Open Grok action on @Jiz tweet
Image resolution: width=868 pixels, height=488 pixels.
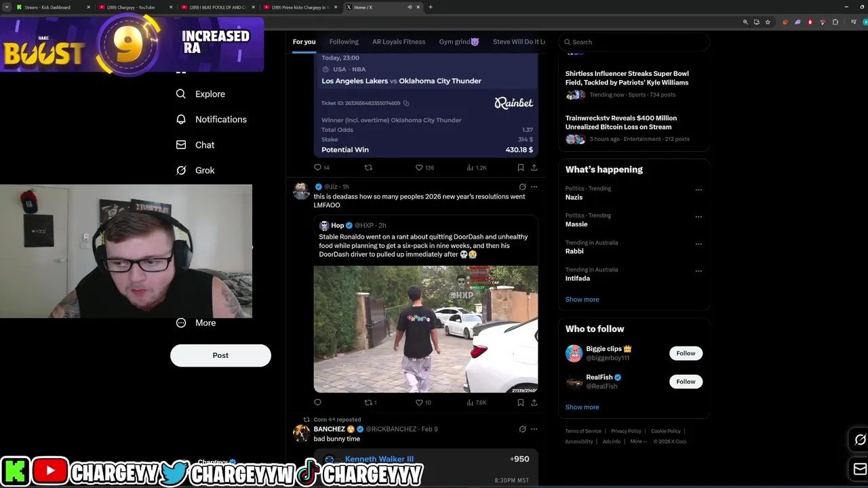(x=522, y=186)
